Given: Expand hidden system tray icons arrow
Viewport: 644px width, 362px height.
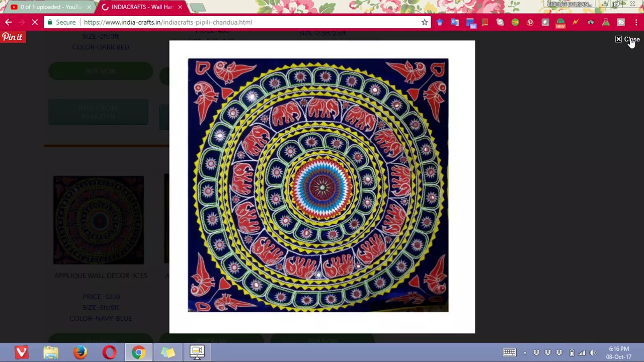Looking at the screenshot, I should click(525, 352).
